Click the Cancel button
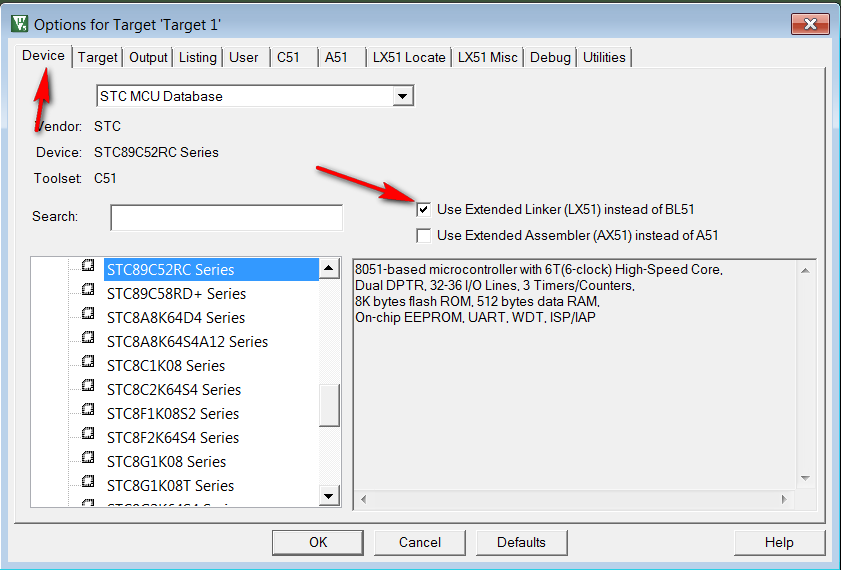The width and height of the screenshot is (841, 570). (x=419, y=543)
